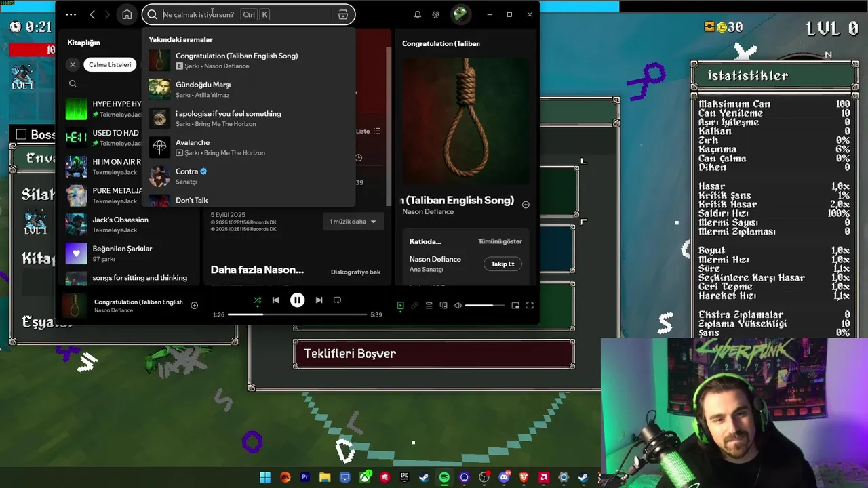This screenshot has height=488, width=868.
Task: Select Contra artist from recent searches
Action: pos(248,176)
